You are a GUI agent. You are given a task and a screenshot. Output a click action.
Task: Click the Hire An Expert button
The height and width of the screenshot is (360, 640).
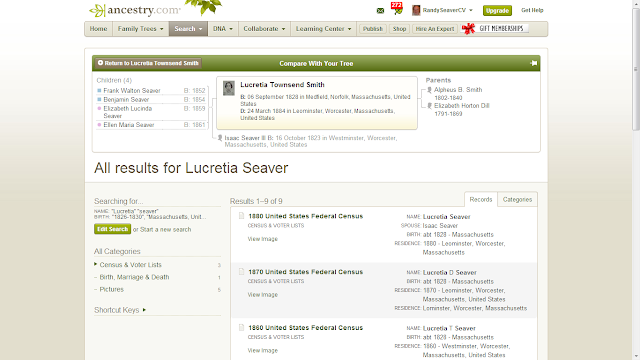435,29
